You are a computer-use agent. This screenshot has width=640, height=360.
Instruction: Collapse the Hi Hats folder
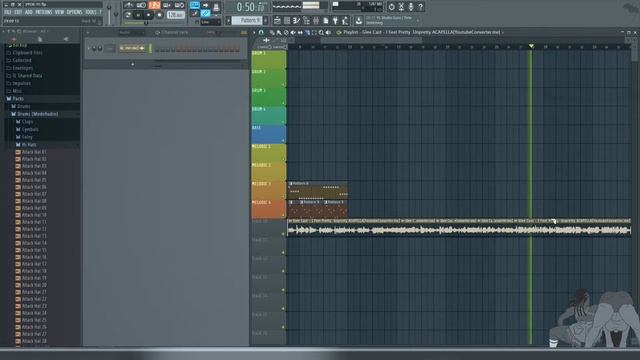point(29,144)
